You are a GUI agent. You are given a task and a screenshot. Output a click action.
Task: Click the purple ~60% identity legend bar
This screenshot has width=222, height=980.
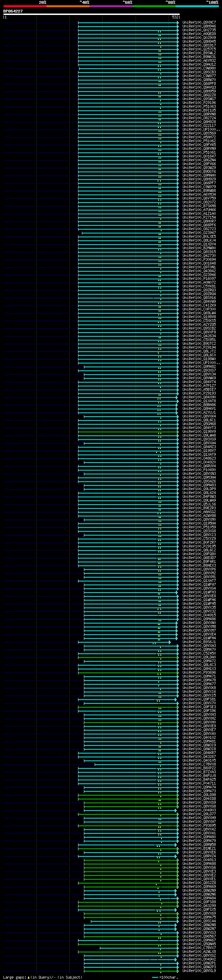[x=111, y=6]
